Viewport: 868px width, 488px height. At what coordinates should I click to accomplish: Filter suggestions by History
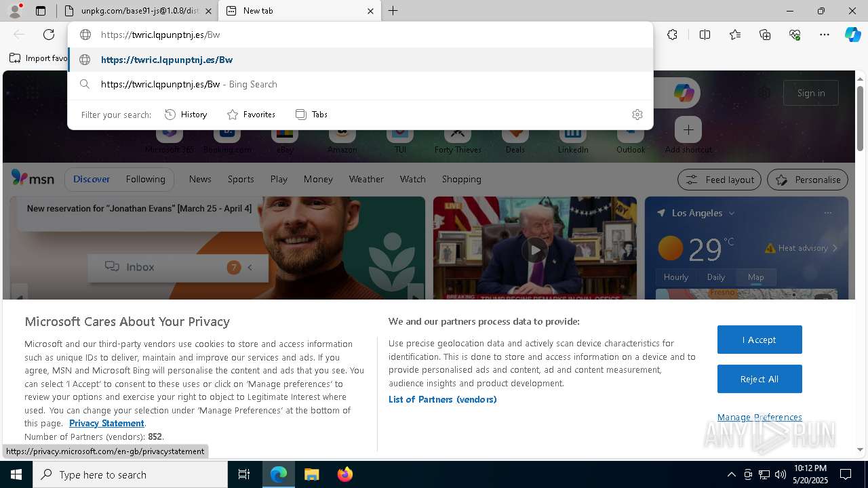tap(186, 115)
